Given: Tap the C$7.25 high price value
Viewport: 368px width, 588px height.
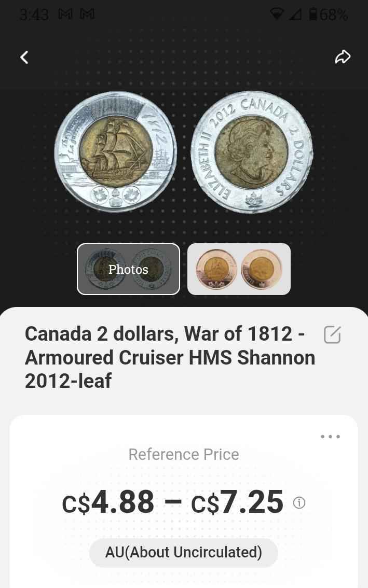Looking at the screenshot, I should 237,502.
